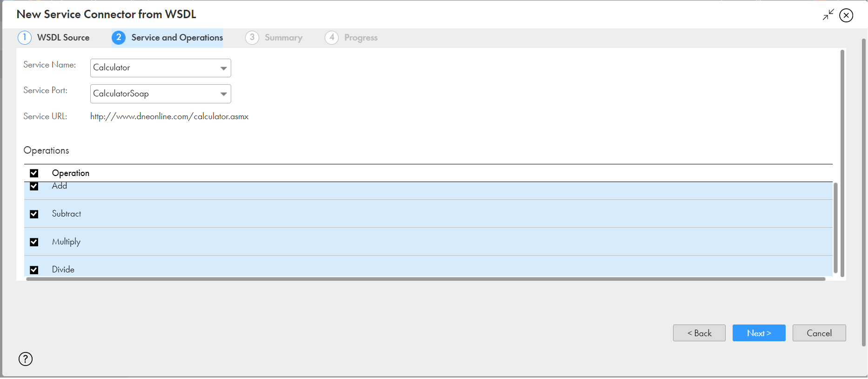Screen dimensions: 868x379
Task: Open the Service Port dropdown showing CalculatorSoap
Action: [x=160, y=94]
